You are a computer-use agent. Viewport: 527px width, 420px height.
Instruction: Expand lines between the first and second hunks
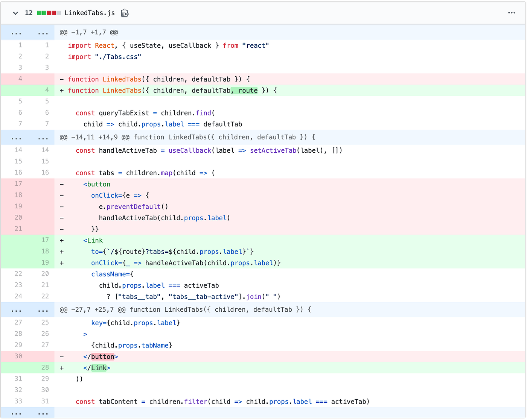tap(16, 137)
